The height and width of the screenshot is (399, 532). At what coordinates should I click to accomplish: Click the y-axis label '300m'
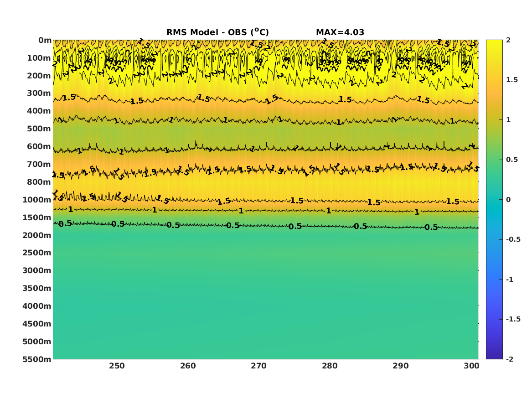(x=39, y=93)
